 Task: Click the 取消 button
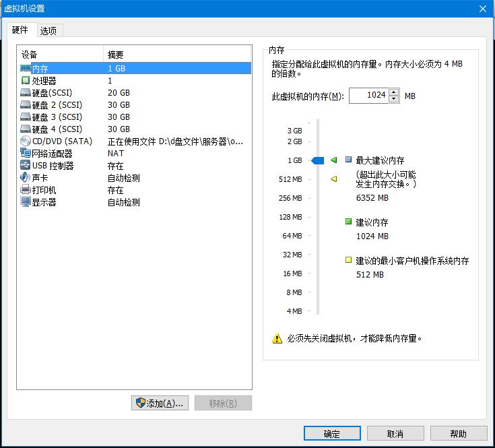coord(395,433)
